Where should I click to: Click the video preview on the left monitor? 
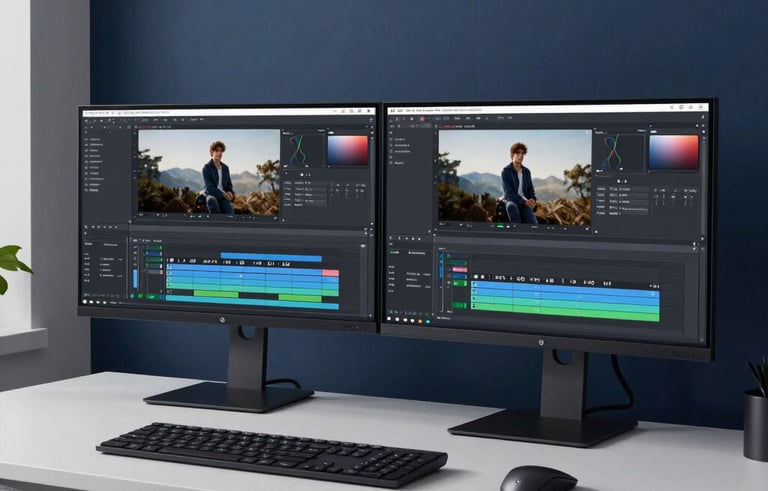(209, 172)
